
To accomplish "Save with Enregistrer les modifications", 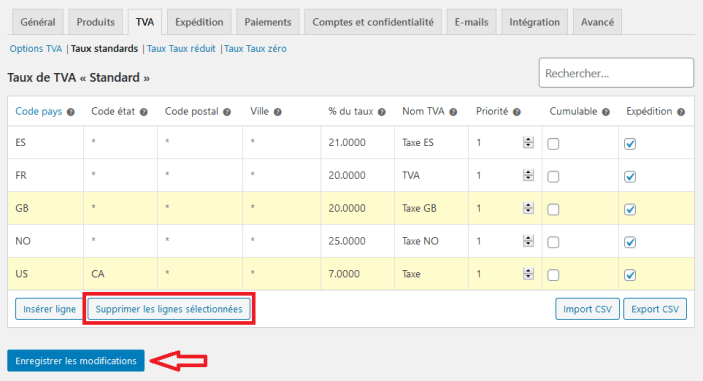I will [x=76, y=361].
